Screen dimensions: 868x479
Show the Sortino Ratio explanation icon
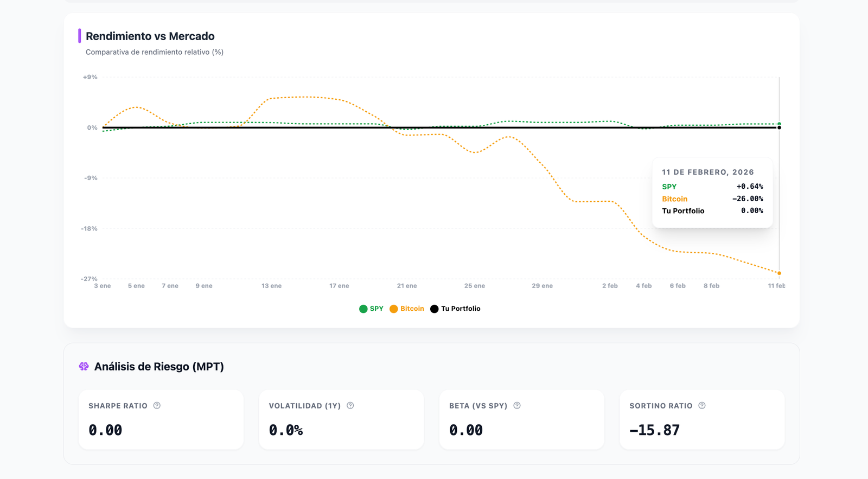[x=702, y=406]
